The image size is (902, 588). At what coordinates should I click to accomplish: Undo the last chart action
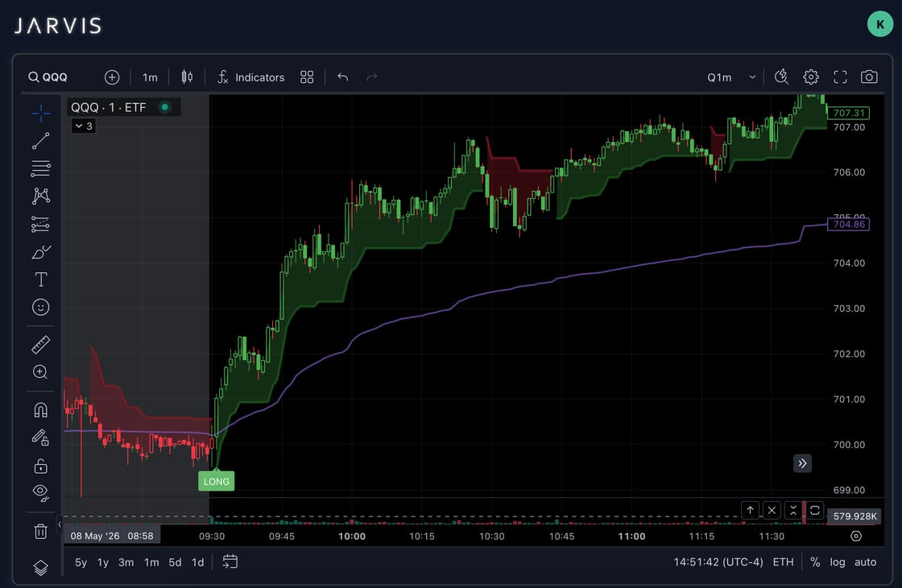click(x=343, y=77)
